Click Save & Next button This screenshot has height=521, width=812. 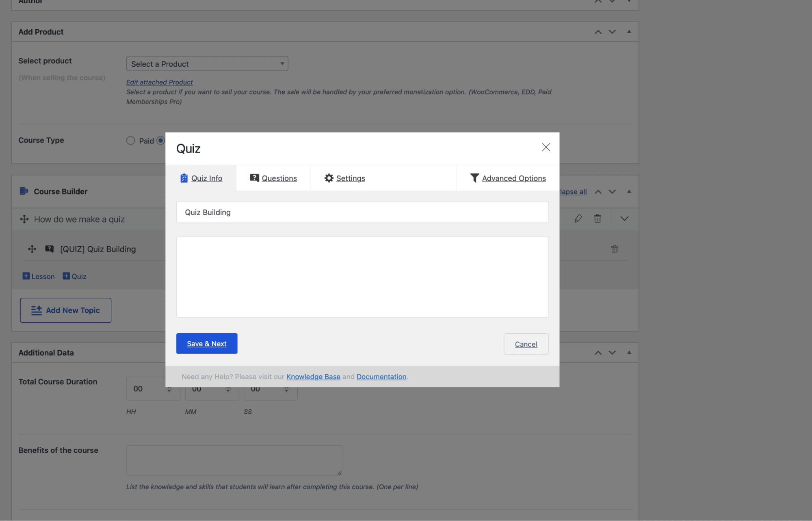206,343
